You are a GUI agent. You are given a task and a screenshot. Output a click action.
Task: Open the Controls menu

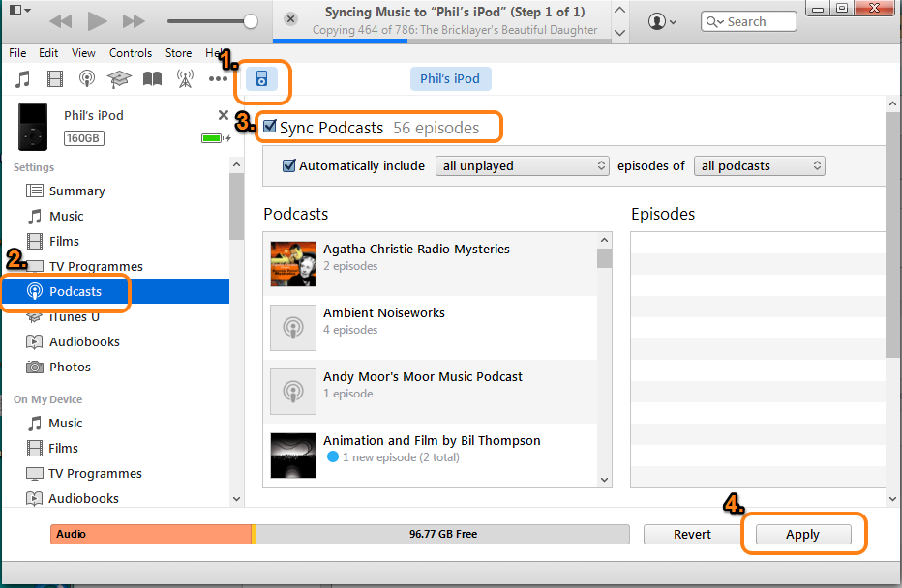[131, 53]
